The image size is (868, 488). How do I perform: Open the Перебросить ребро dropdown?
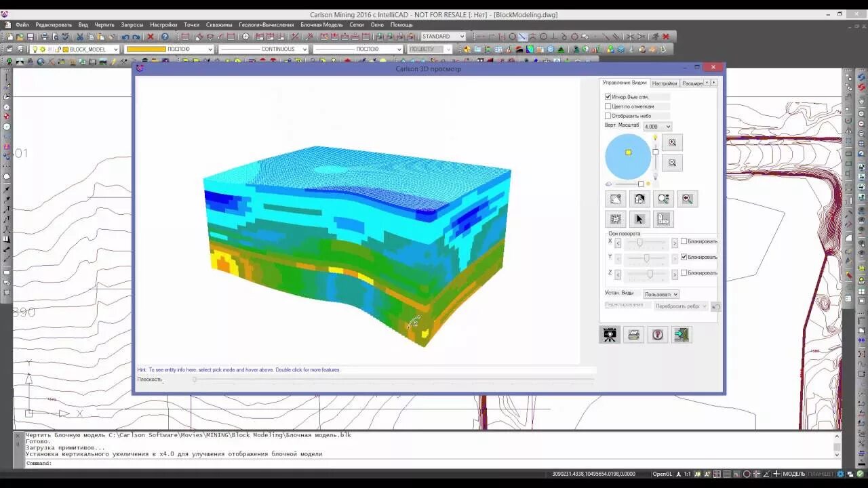point(681,306)
